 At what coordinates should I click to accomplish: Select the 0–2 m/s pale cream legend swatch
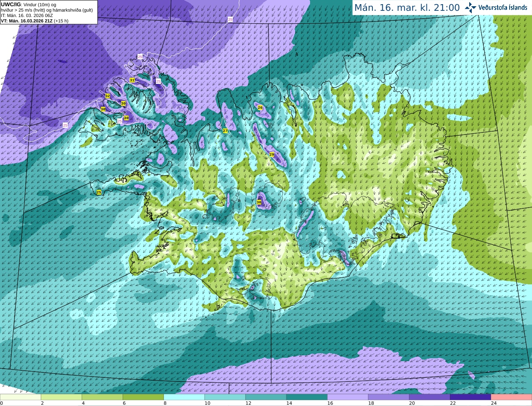coord(21,397)
